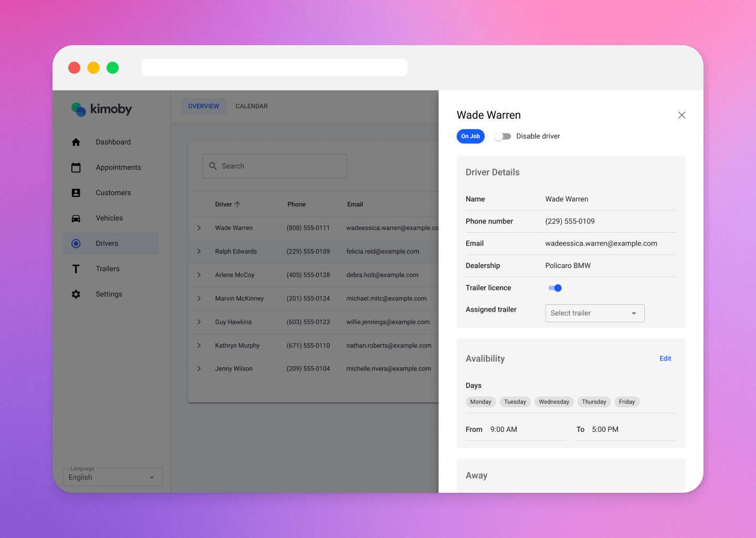Turn off the Trailer licence toggle
This screenshot has width=756, height=538.
coord(554,288)
